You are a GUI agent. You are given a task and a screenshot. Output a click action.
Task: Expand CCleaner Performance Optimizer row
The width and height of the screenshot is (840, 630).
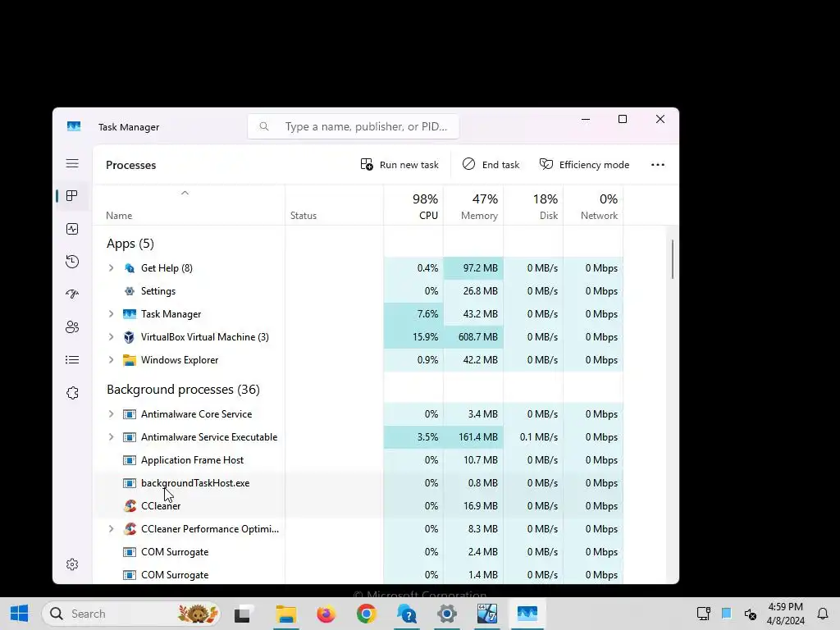point(111,529)
